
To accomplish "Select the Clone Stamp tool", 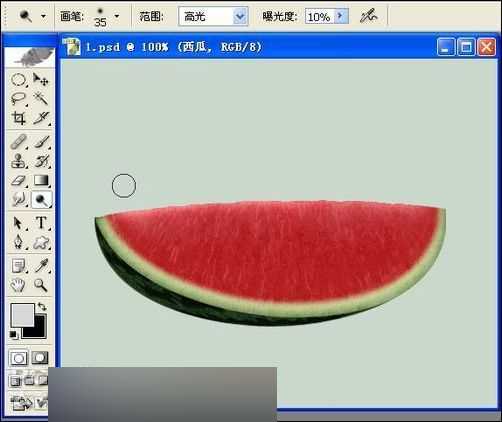I will (18, 162).
